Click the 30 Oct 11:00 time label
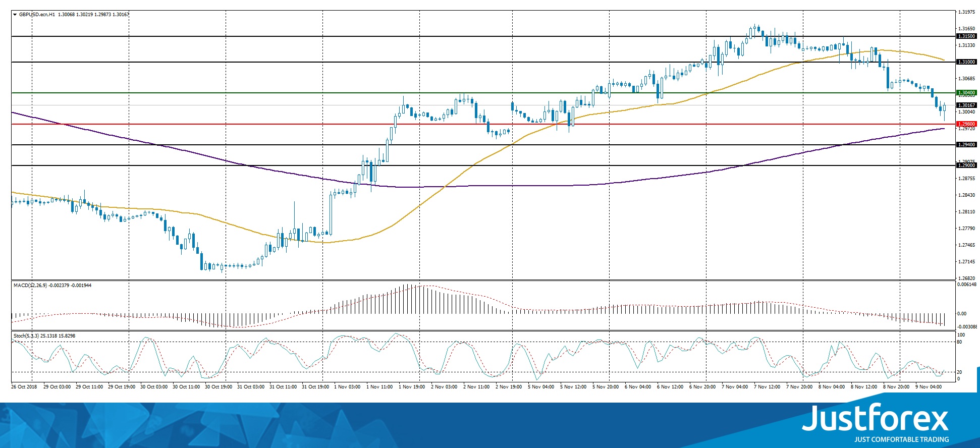 186,387
